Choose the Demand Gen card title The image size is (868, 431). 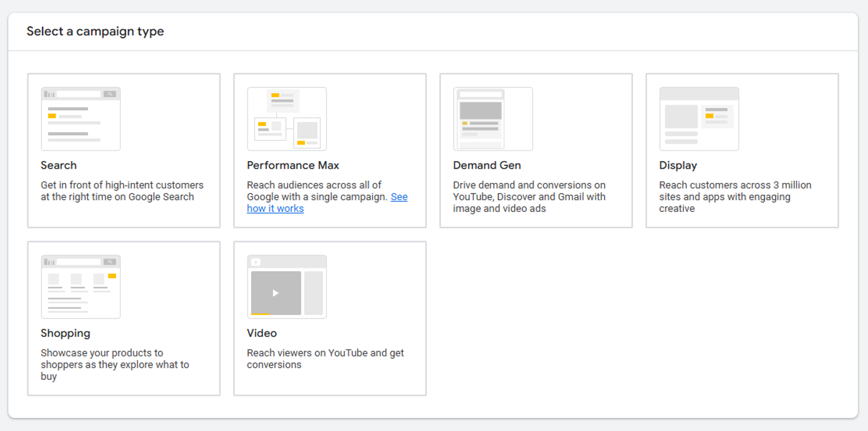[487, 165]
